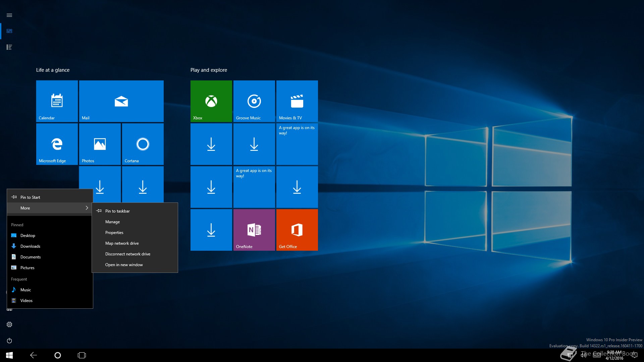The image size is (644, 362).
Task: Open the Movies & TV tile
Action: point(297,101)
